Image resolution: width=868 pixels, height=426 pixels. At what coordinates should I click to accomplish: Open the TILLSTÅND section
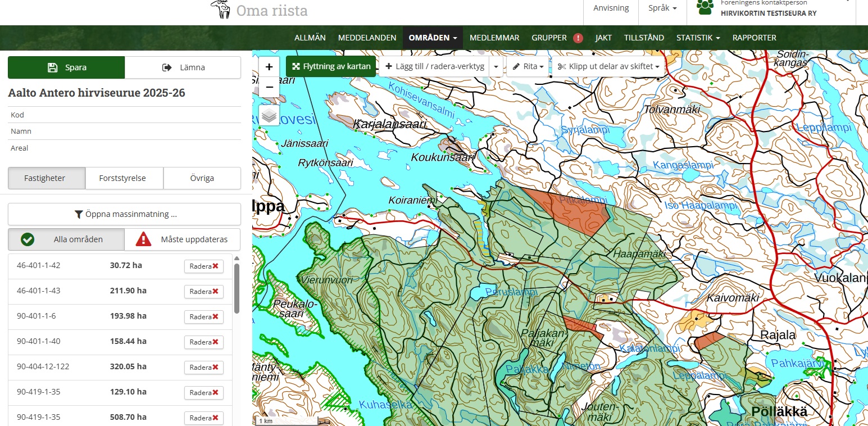tap(644, 38)
